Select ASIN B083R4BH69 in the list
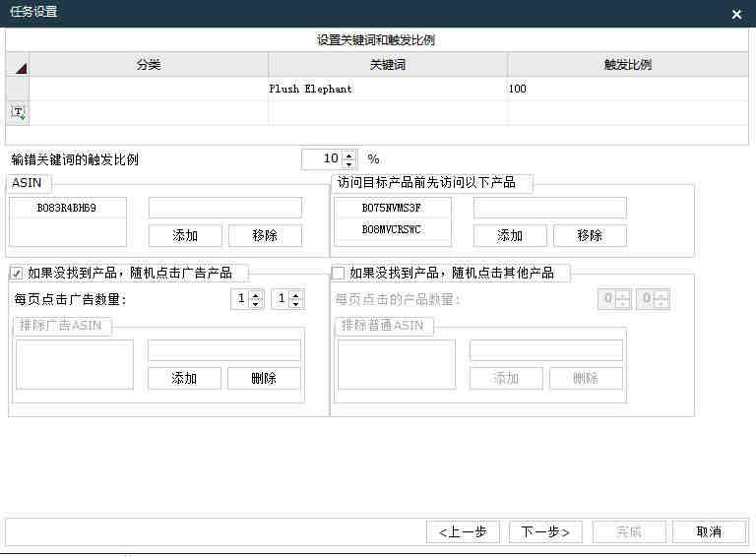The width and height of the screenshot is (756, 557). [68, 209]
